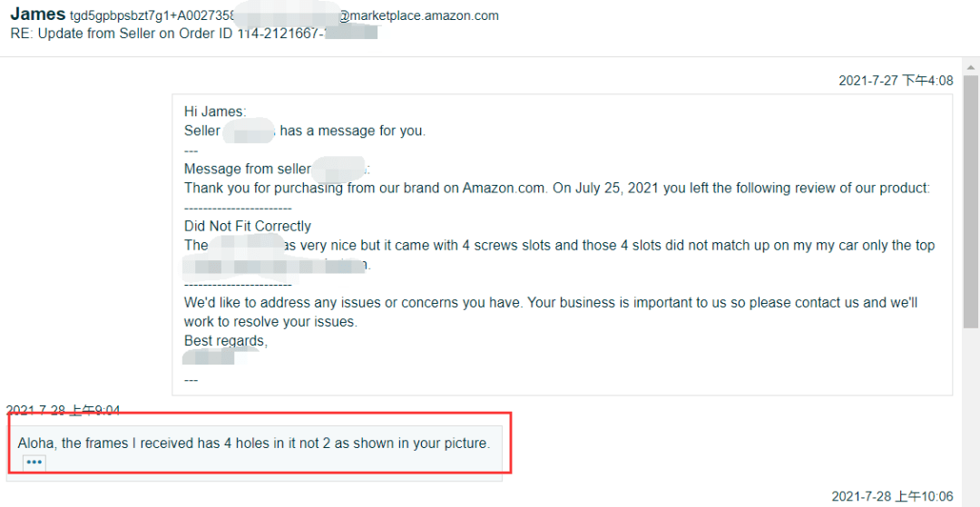Click the 2021-7-28 上午10:06 timestamp
Image resolution: width=980 pixels, height=507 pixels.
click(x=892, y=496)
